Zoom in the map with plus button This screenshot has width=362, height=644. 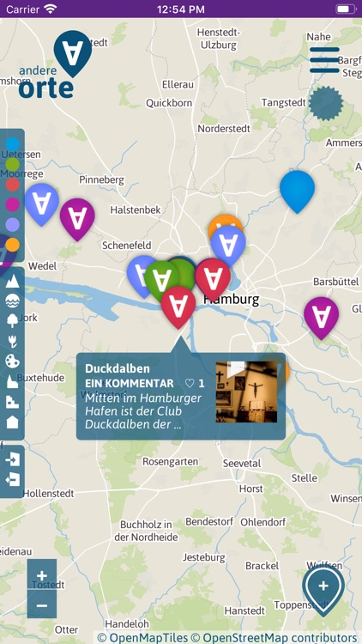tap(42, 575)
